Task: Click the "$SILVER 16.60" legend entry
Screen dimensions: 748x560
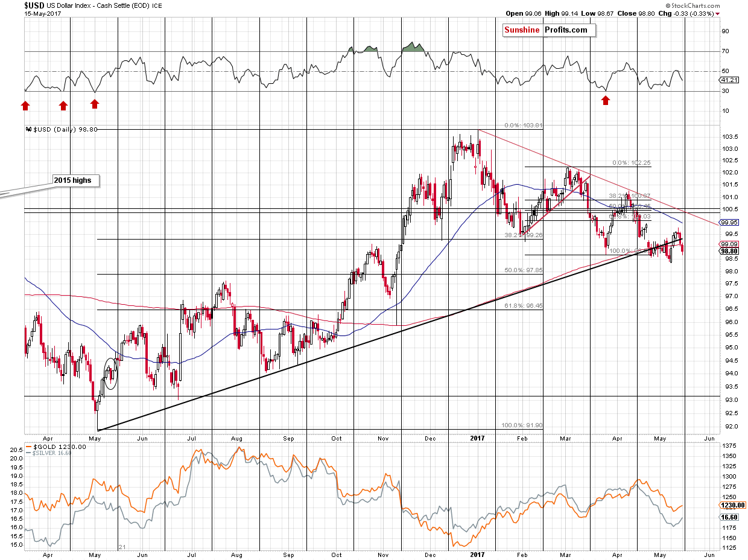Action: (49, 453)
